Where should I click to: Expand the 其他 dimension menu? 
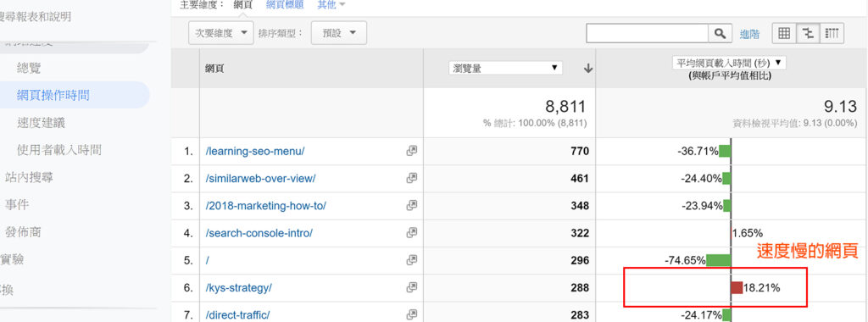331,5
